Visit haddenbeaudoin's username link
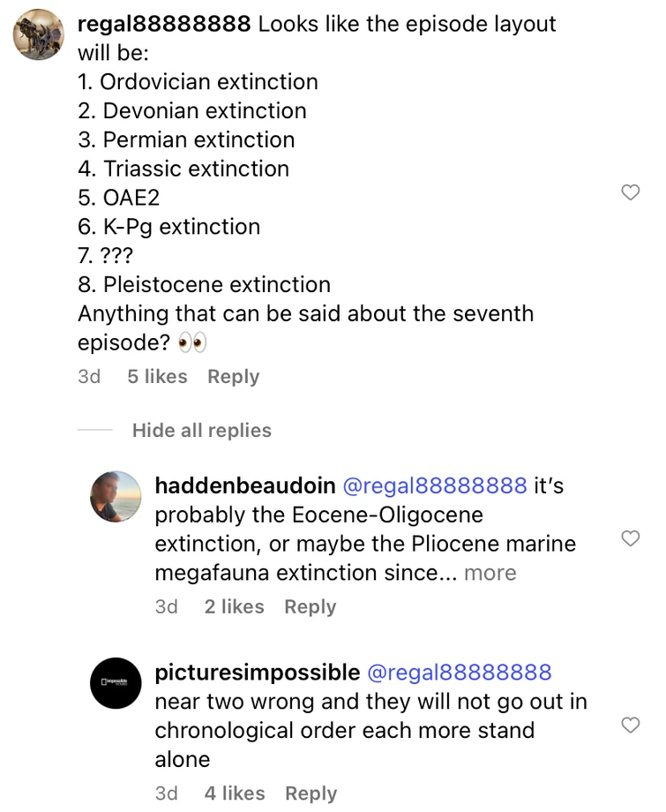 click(x=244, y=485)
